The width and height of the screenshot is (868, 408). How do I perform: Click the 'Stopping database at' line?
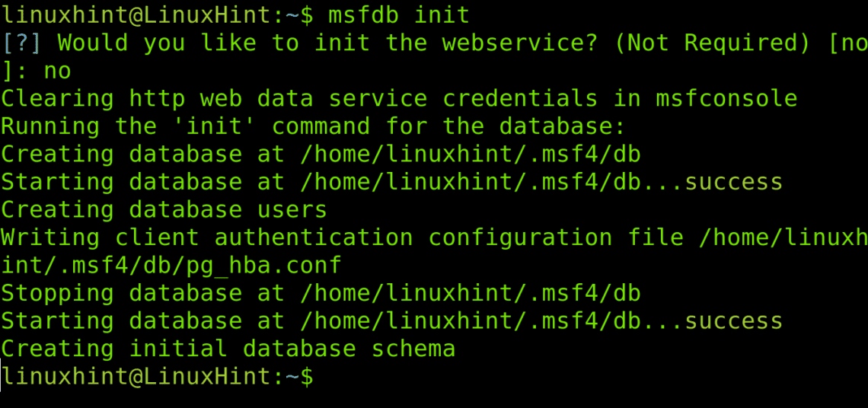click(x=321, y=293)
